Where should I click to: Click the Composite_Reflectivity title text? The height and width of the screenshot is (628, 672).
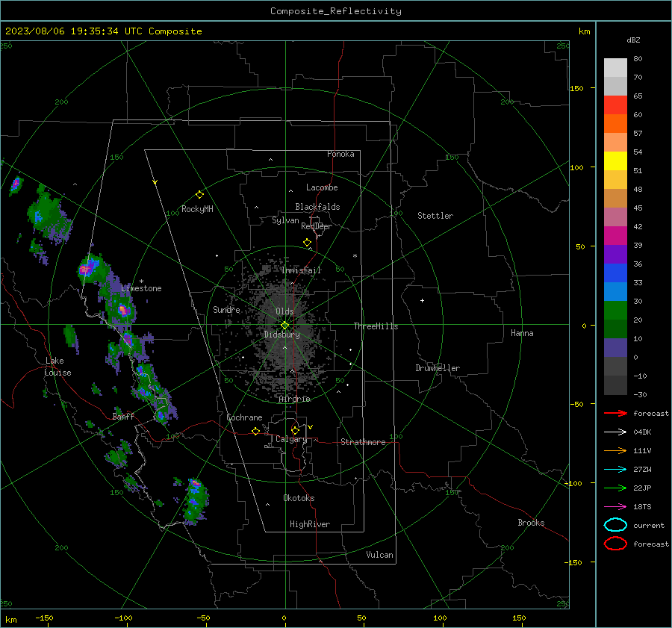click(x=335, y=11)
